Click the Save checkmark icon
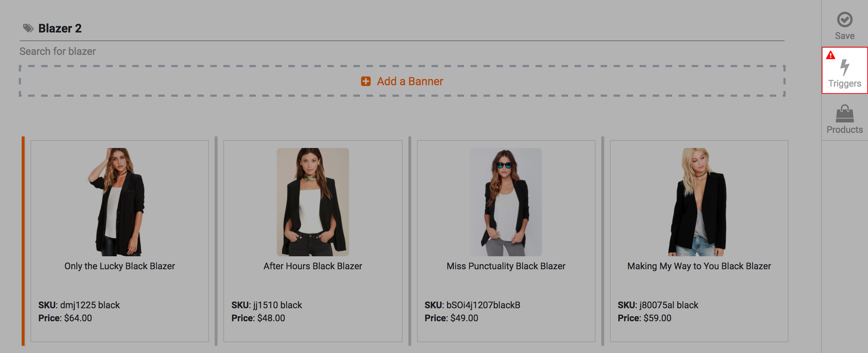868x353 pixels. pyautogui.click(x=845, y=19)
